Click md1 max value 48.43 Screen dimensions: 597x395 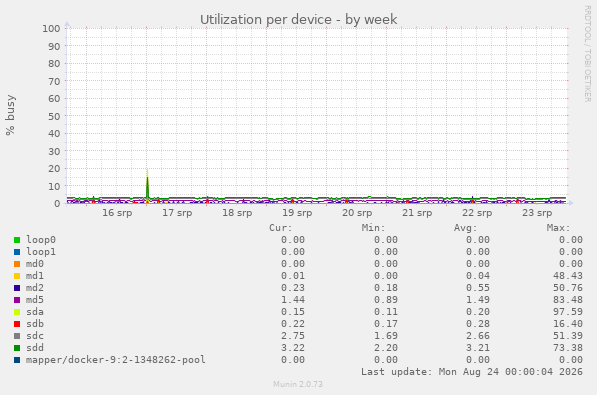(x=568, y=276)
